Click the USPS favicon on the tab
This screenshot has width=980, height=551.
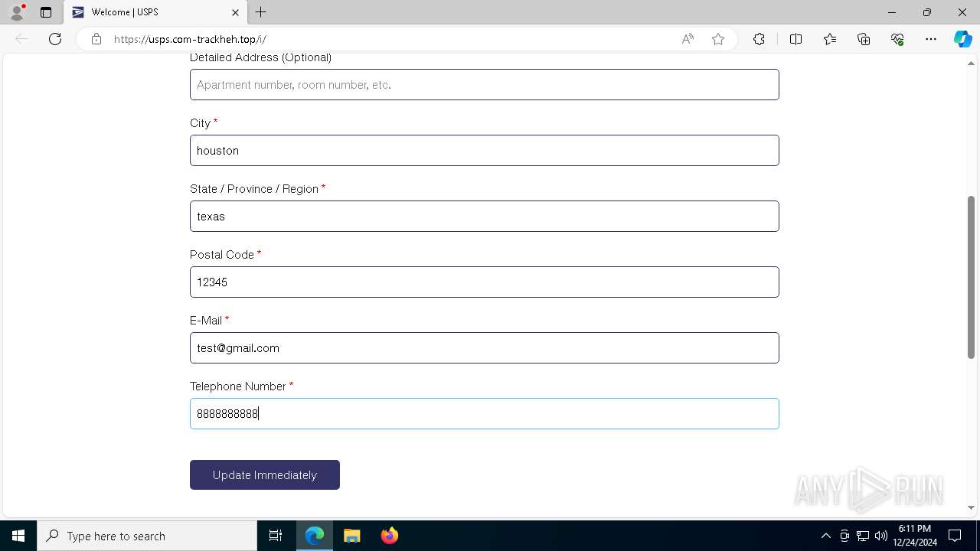click(x=77, y=12)
